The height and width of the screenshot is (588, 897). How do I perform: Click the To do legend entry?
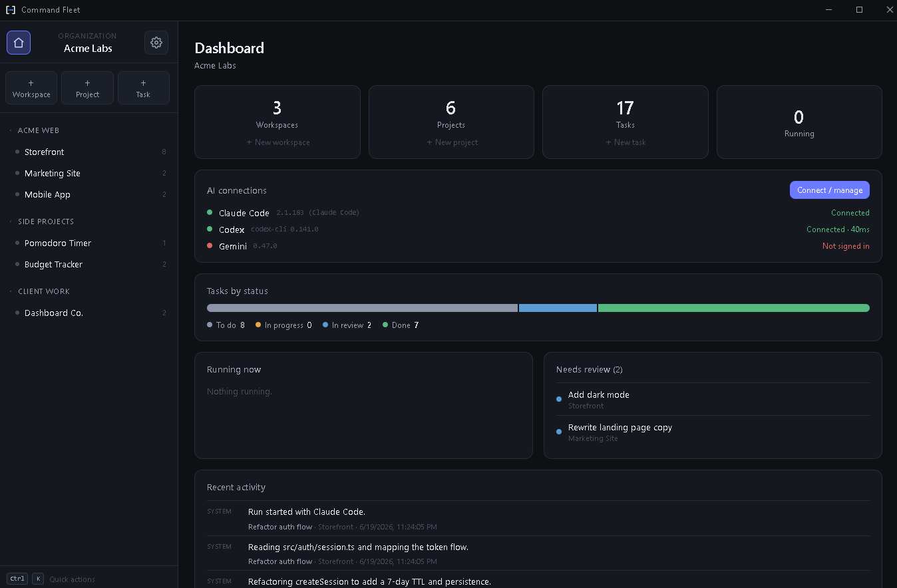pos(226,325)
